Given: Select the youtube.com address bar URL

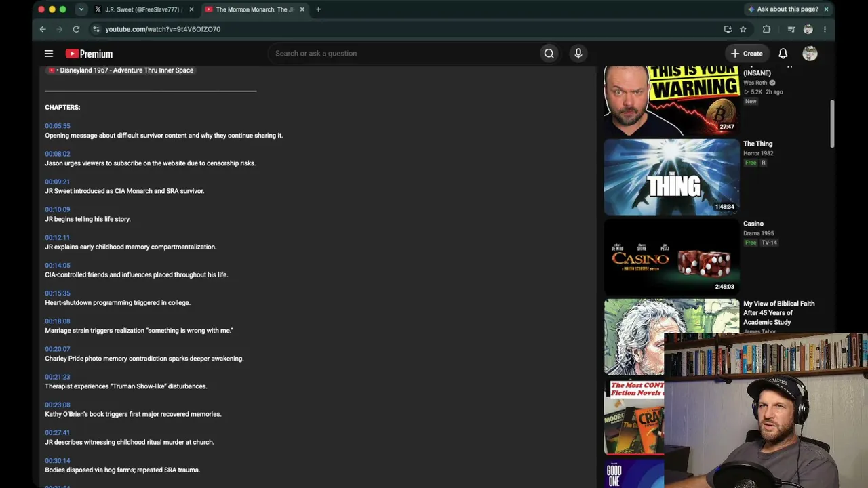Looking at the screenshot, I should pyautogui.click(x=163, y=29).
